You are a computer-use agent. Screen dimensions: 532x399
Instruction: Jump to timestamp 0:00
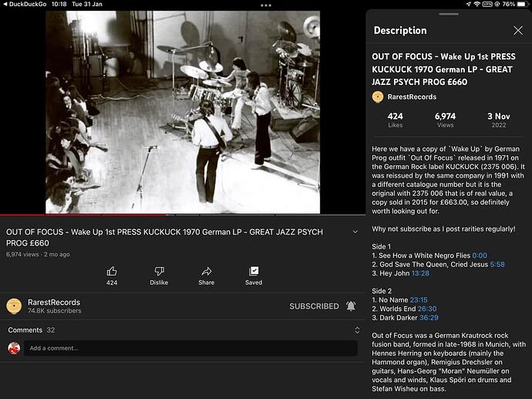click(x=480, y=255)
